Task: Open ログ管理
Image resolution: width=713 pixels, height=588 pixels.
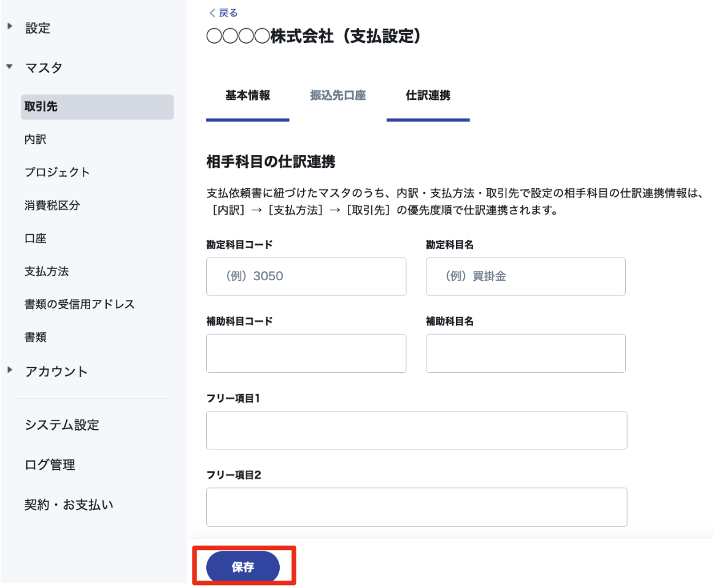Action: (50, 465)
